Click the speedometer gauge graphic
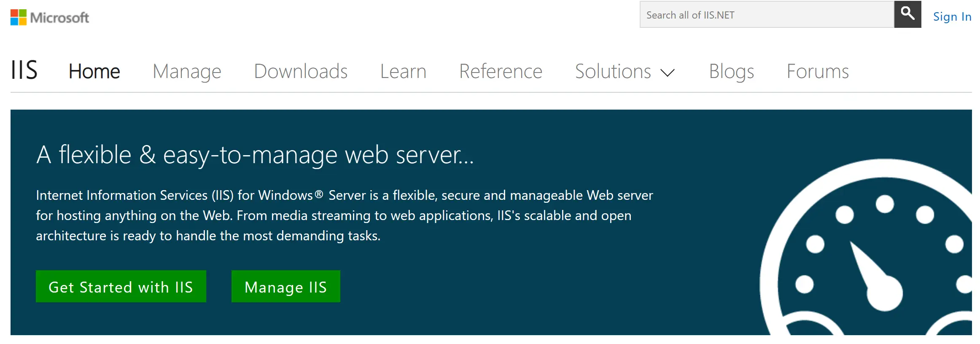The image size is (980, 344). (x=866, y=247)
